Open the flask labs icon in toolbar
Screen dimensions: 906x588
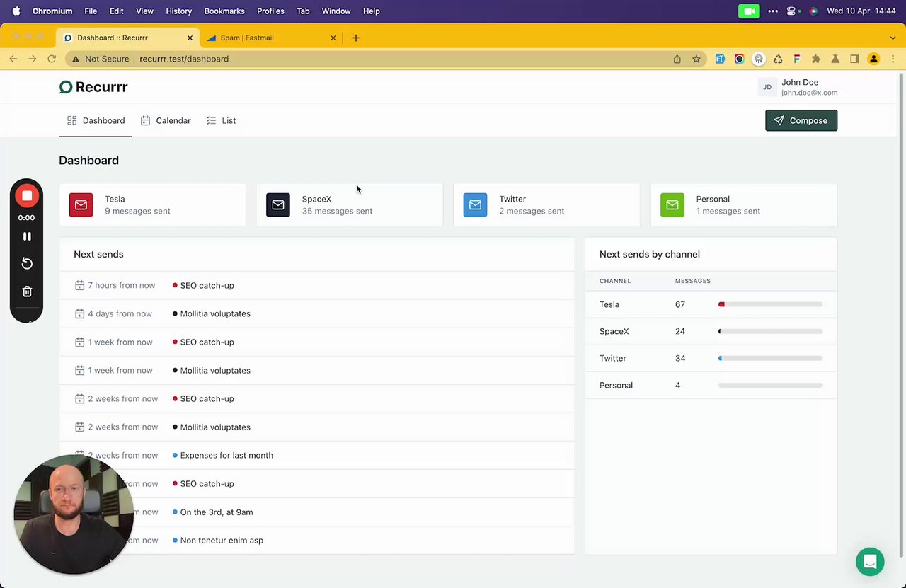tap(835, 59)
